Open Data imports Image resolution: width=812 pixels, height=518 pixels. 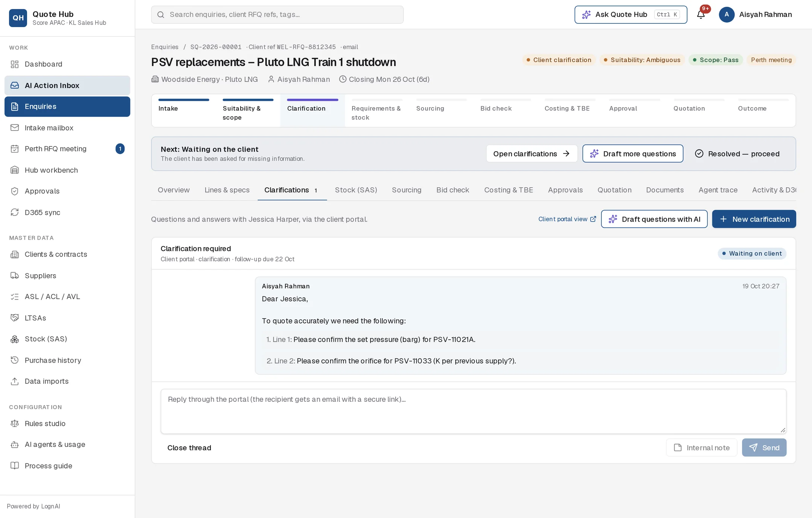(67, 381)
